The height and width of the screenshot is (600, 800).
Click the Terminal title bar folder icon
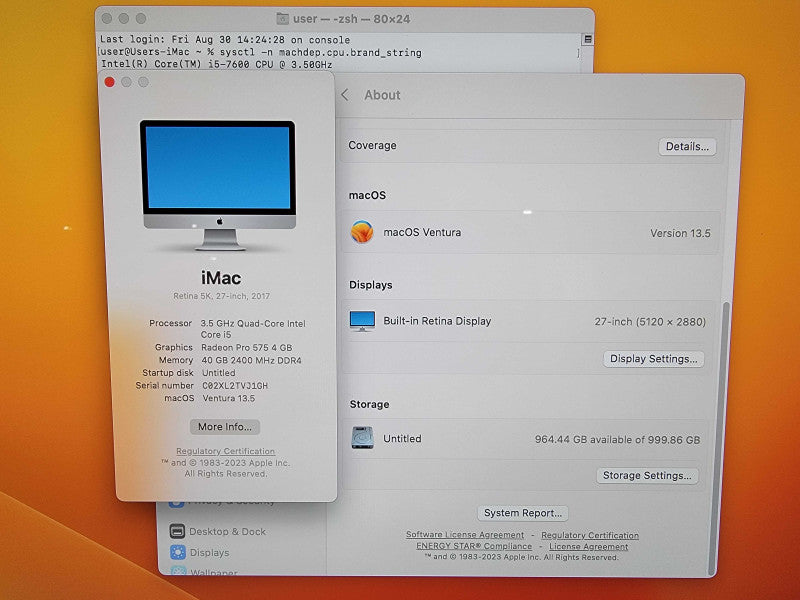click(282, 19)
